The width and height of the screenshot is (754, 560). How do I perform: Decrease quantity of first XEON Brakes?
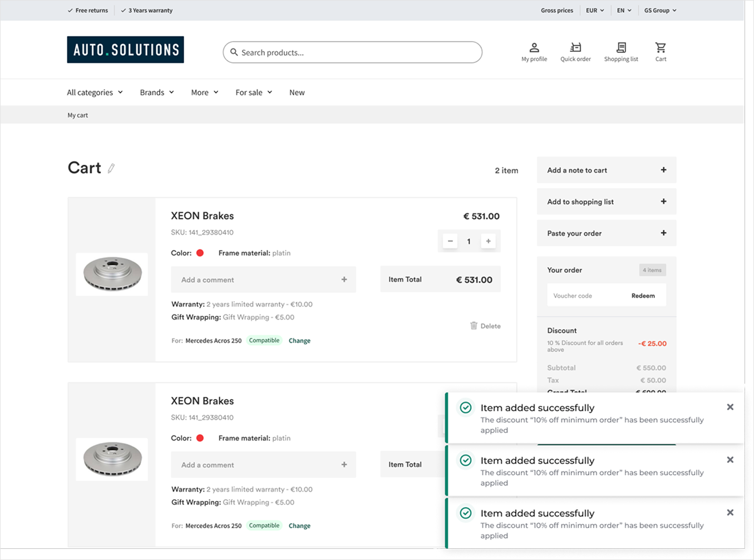[x=450, y=241]
